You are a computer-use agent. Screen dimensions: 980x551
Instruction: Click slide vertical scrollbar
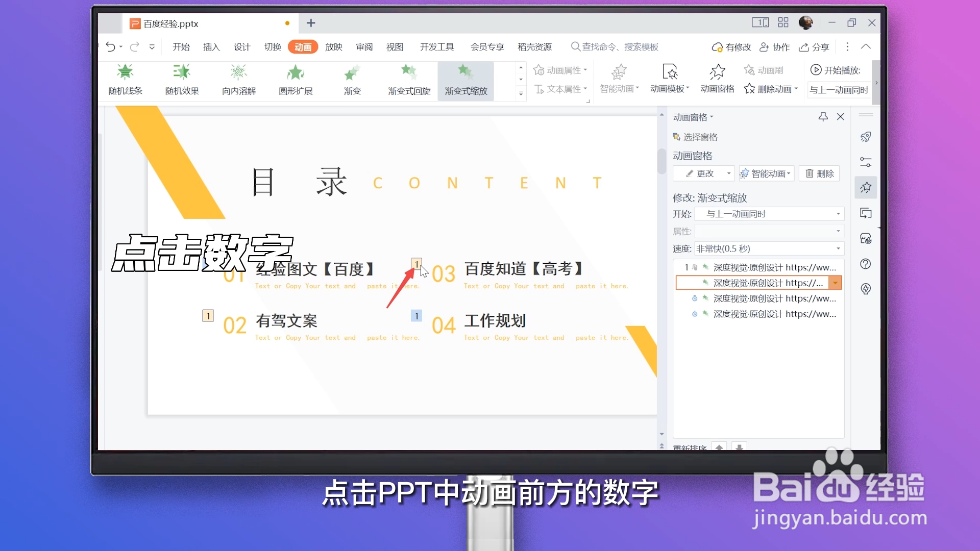[661, 161]
